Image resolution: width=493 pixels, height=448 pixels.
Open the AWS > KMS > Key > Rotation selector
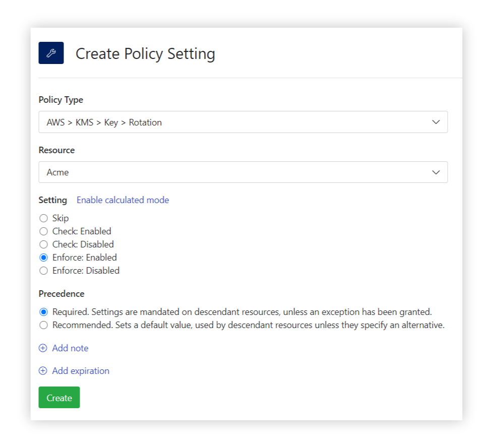pos(243,122)
